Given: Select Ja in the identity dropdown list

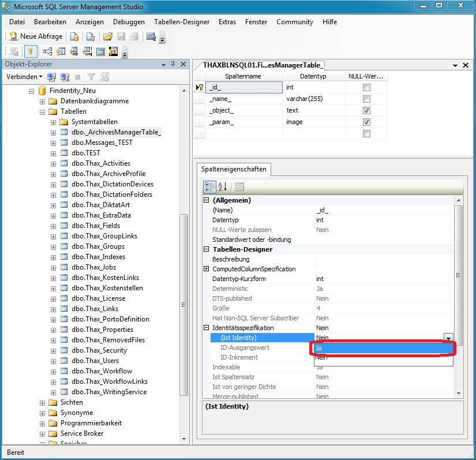Looking at the screenshot, I should [384, 348].
